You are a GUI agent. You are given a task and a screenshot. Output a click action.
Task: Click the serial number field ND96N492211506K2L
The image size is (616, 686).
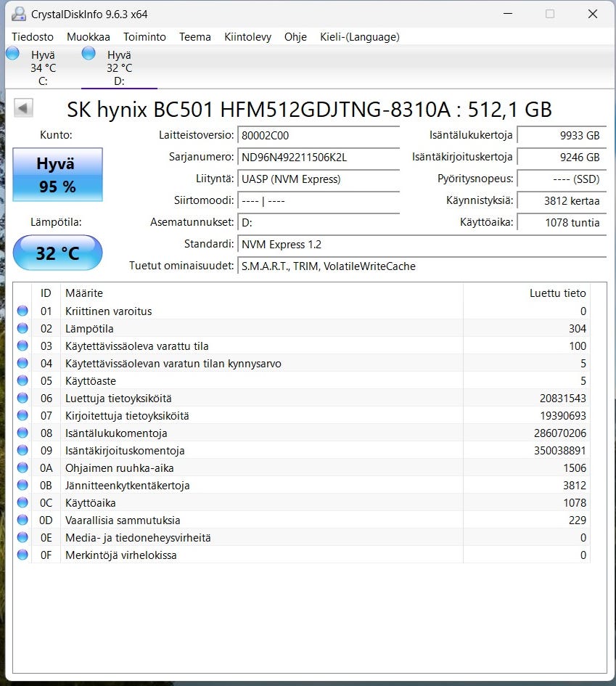pyautogui.click(x=319, y=157)
